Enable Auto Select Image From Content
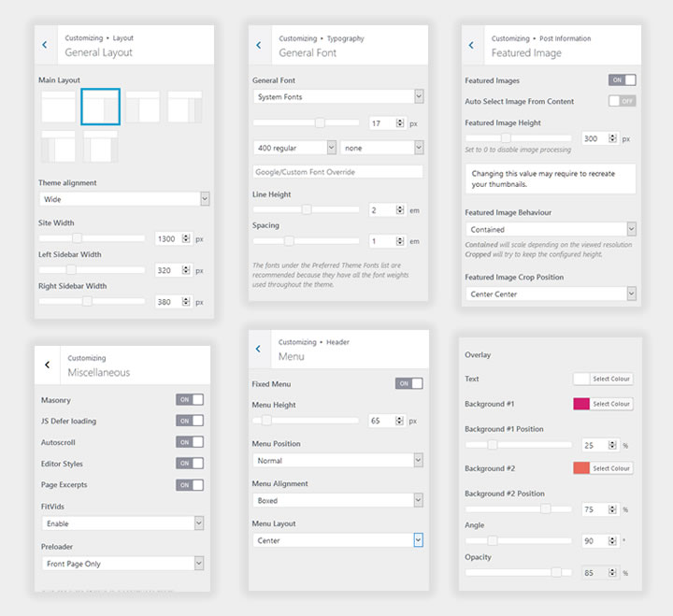 [x=622, y=101]
